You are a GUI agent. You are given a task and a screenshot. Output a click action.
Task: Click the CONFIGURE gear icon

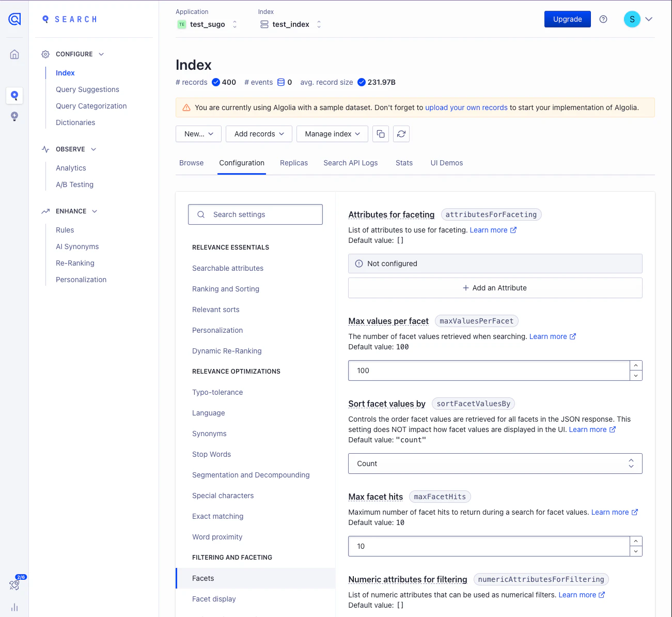(x=45, y=54)
